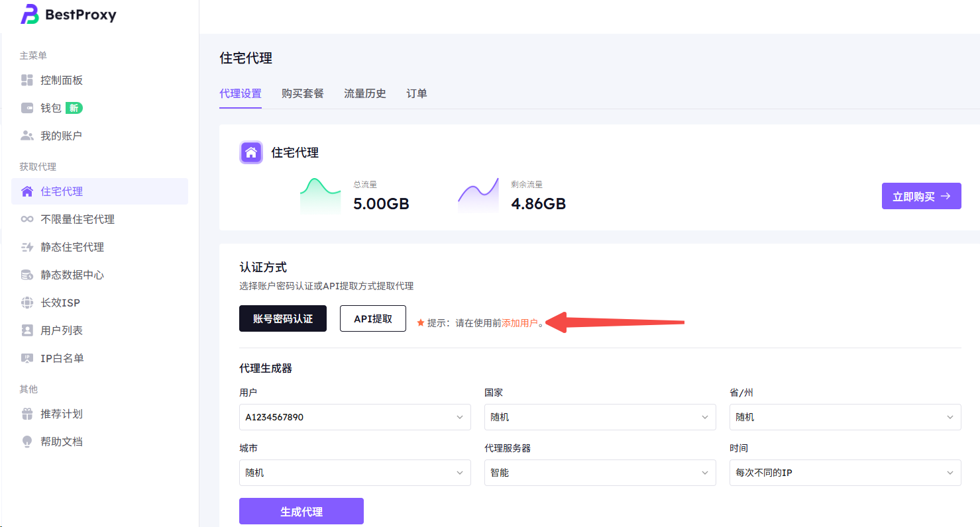Open 长效ISP globe icon
The width and height of the screenshot is (980, 527).
point(27,303)
